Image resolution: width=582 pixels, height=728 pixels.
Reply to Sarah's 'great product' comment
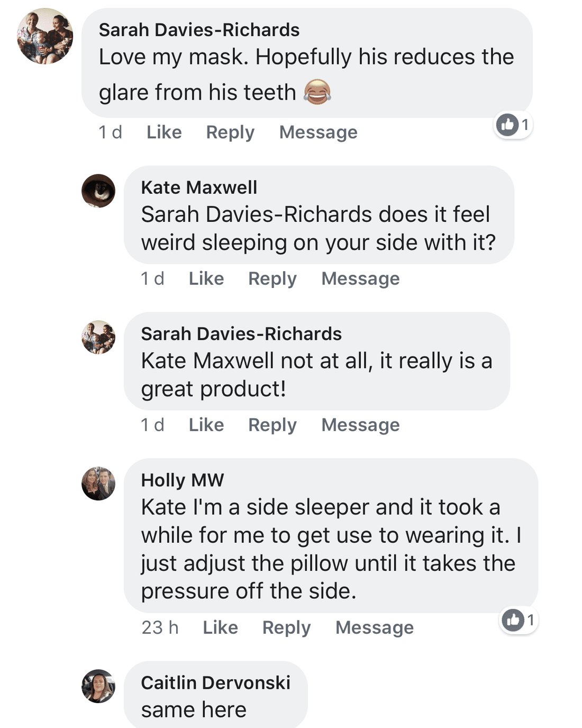[272, 425]
